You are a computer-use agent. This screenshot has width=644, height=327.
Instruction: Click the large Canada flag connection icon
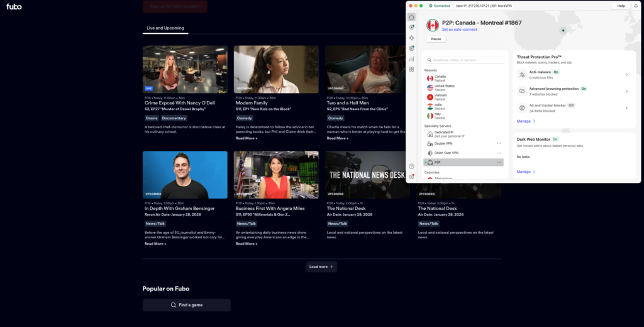[x=433, y=26]
